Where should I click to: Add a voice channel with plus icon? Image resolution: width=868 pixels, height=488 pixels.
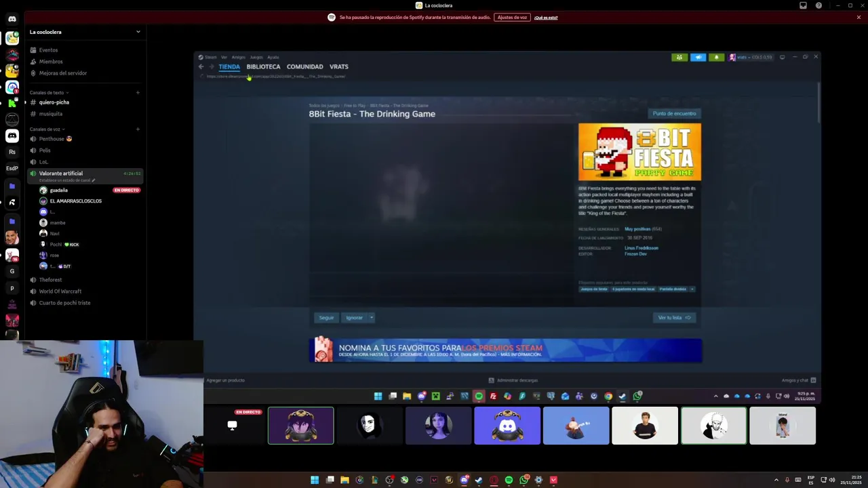click(138, 129)
